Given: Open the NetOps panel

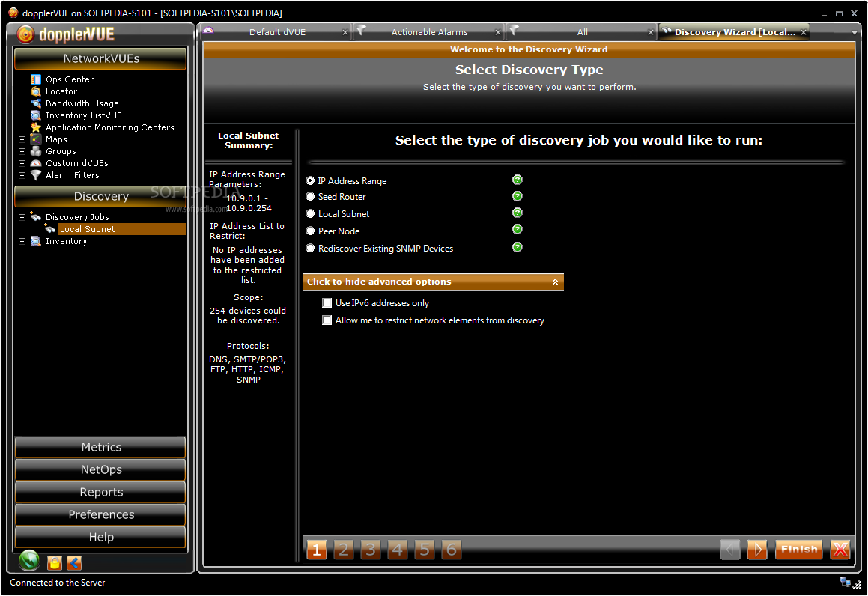Looking at the screenshot, I should (101, 469).
